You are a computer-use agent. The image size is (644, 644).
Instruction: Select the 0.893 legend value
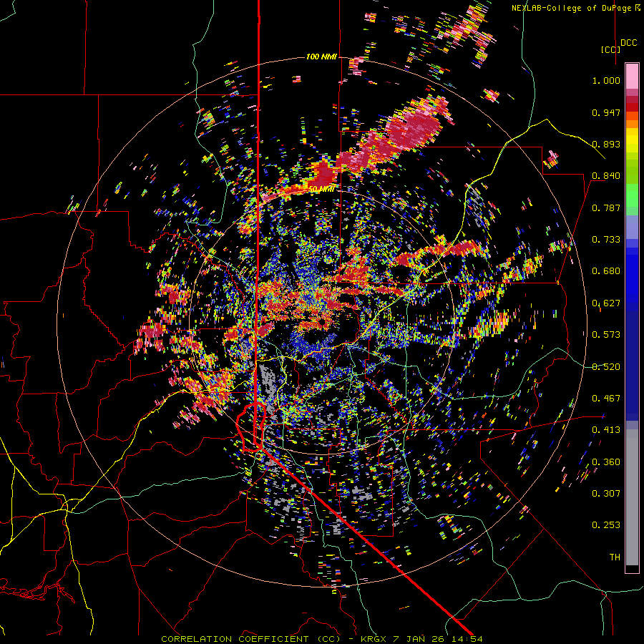coord(606,144)
